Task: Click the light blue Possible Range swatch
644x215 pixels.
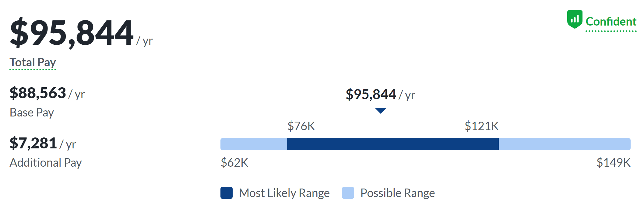Action: pyautogui.click(x=348, y=193)
